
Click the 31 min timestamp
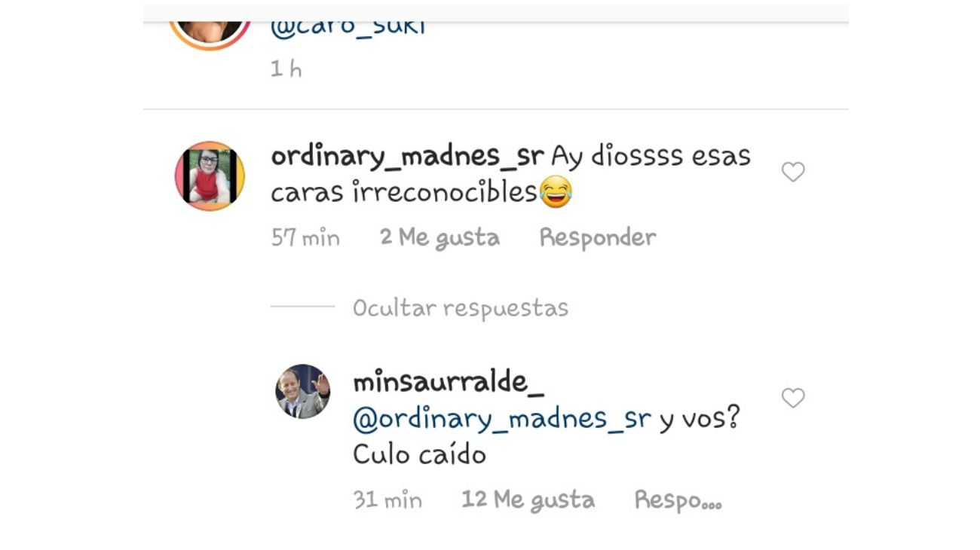387,500
